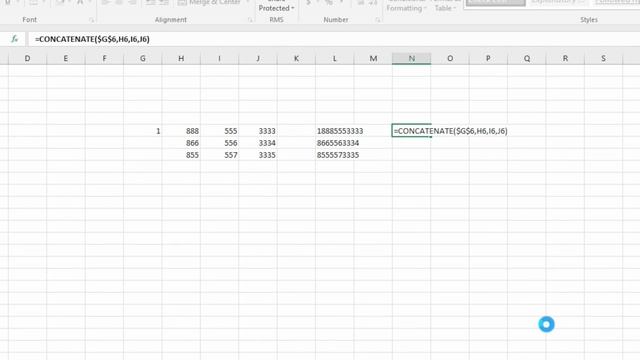The image size is (640, 360).
Task: Select the cell containing 3335
Action: [x=258, y=155]
